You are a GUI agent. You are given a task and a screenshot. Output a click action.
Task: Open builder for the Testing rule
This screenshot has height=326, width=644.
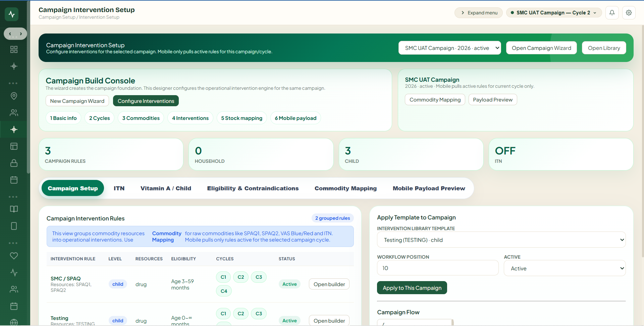(x=329, y=321)
